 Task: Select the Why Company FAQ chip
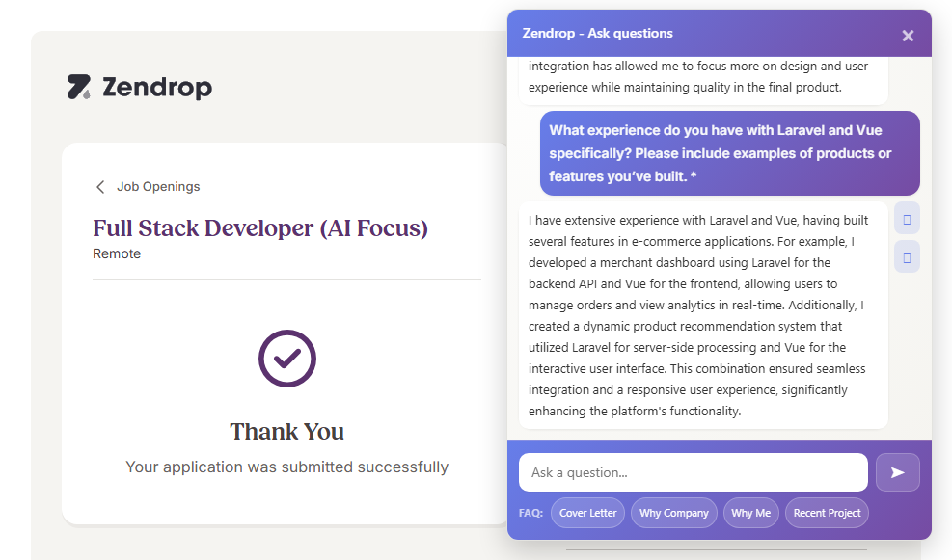tap(673, 513)
